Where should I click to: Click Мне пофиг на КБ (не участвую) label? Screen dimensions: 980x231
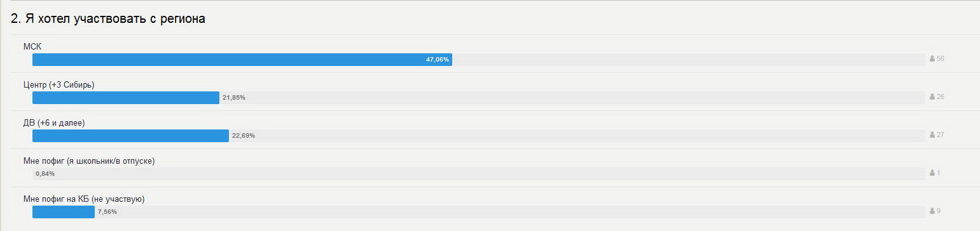(85, 199)
